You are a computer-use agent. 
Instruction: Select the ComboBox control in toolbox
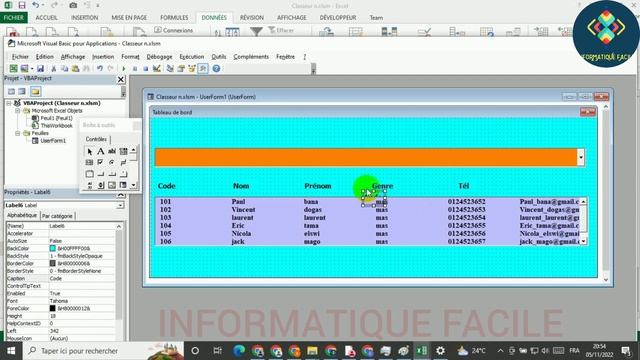[x=123, y=151]
